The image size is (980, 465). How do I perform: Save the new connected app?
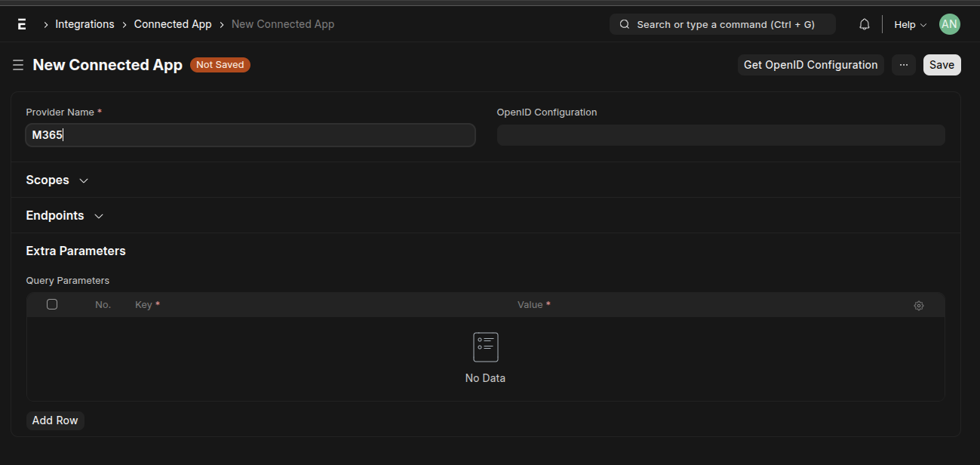tap(942, 65)
